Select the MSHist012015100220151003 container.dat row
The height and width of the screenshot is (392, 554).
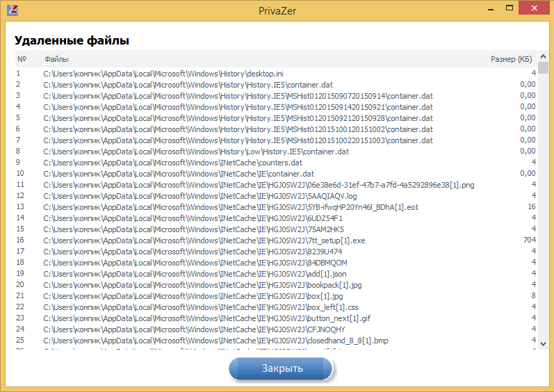pos(276,140)
